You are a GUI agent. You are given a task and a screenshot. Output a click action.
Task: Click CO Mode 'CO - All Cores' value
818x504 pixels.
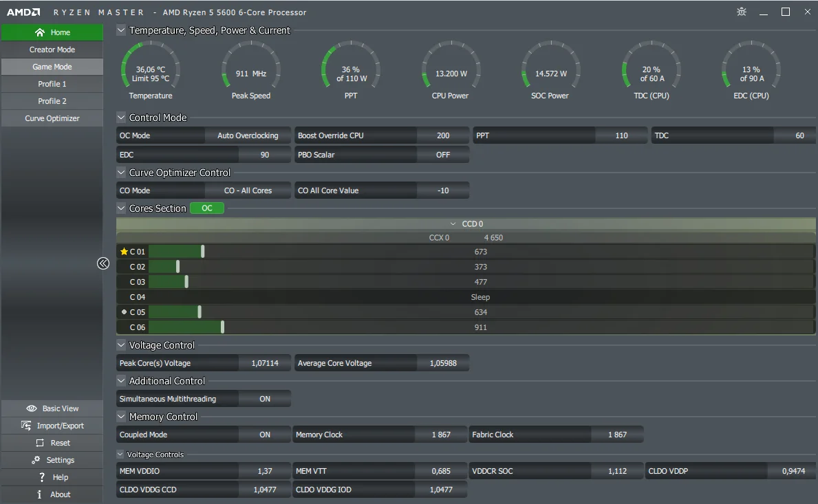[248, 190]
